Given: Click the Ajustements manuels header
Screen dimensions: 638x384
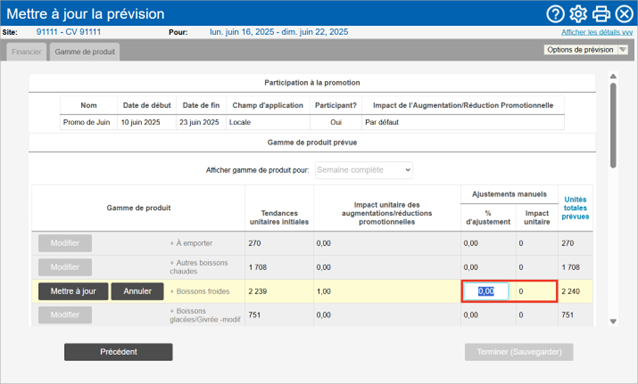Looking at the screenshot, I should click(509, 194).
